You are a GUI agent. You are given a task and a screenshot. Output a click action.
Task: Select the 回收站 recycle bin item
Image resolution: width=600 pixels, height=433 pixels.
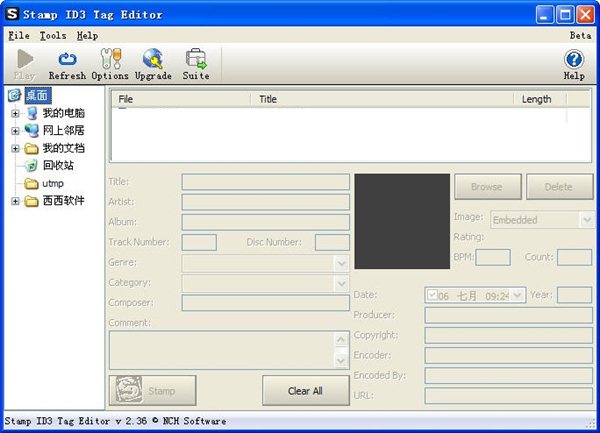[57, 165]
